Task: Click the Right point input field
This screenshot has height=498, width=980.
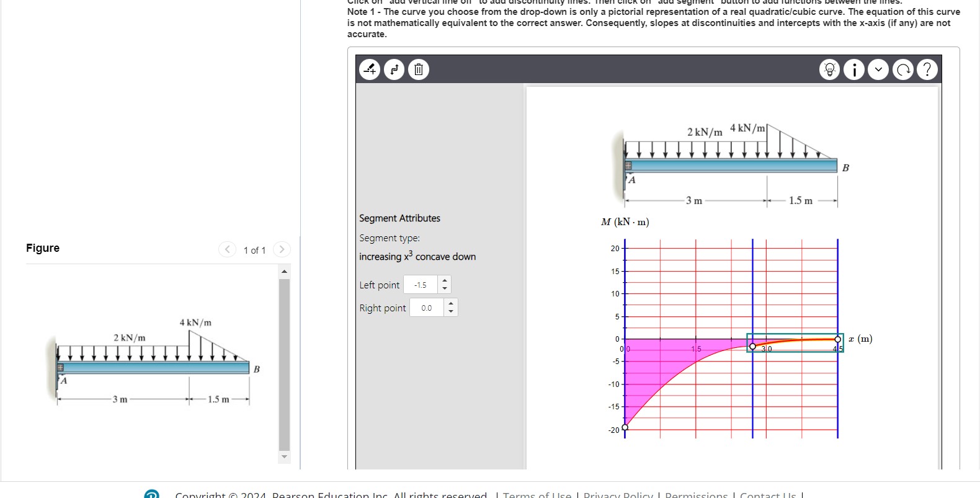Action: click(x=427, y=308)
